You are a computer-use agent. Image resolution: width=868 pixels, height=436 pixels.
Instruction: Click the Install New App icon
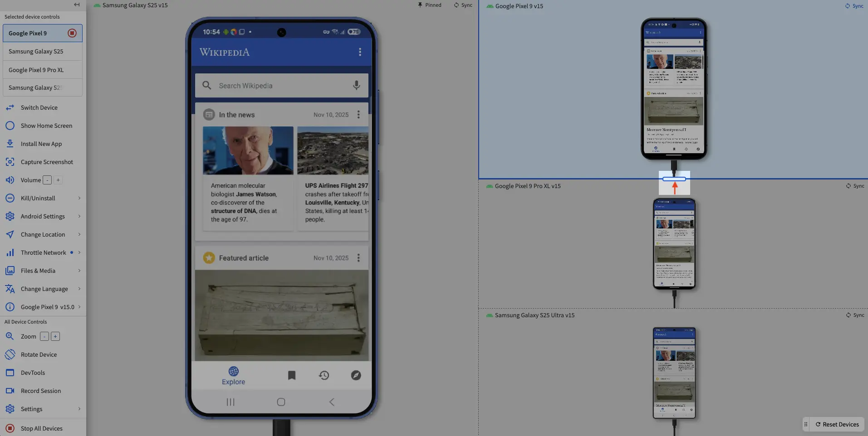click(x=10, y=144)
